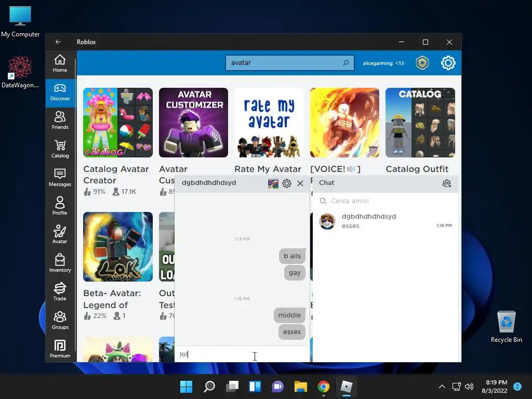Click the Catalog Outfit title
The height and width of the screenshot is (399, 532).
coord(417,169)
